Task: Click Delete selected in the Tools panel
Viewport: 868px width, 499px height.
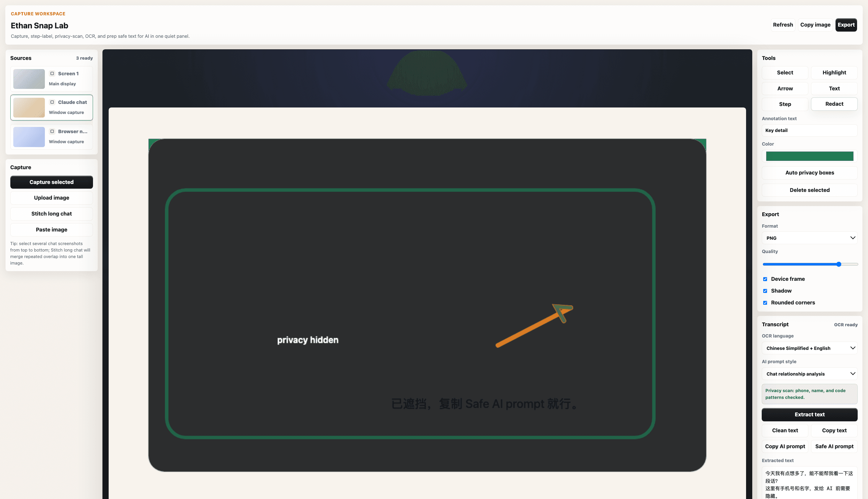Action: [810, 190]
